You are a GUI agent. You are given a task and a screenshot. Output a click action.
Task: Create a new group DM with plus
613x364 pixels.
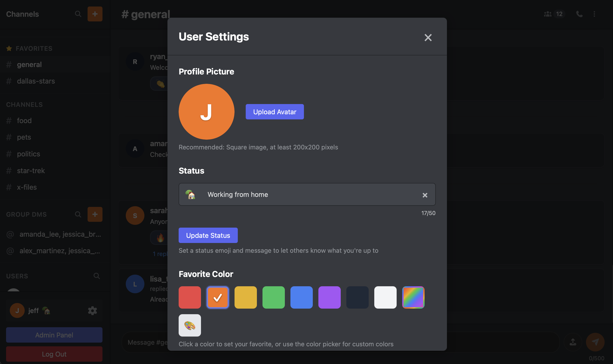coord(95,214)
